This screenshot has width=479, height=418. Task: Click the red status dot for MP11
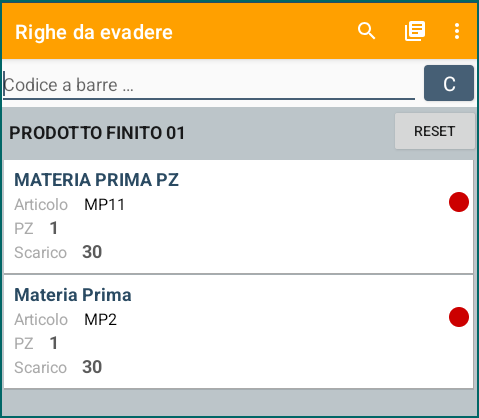click(x=459, y=202)
